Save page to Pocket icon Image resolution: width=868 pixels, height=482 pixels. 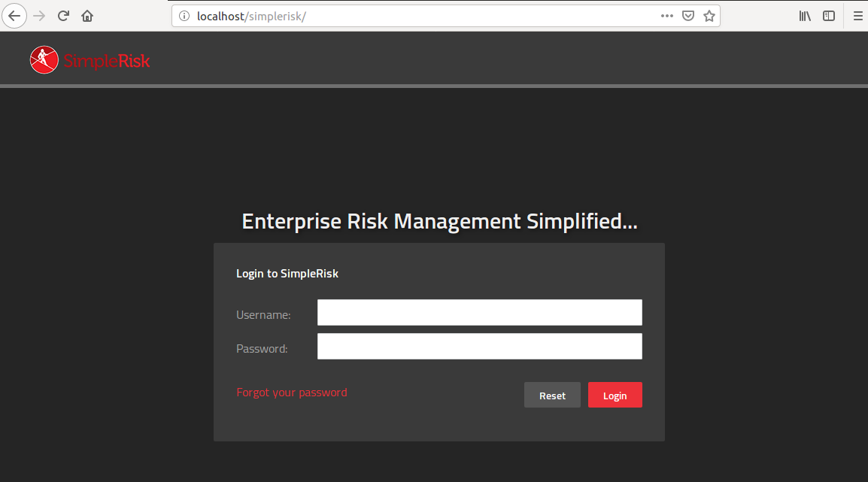pos(688,16)
